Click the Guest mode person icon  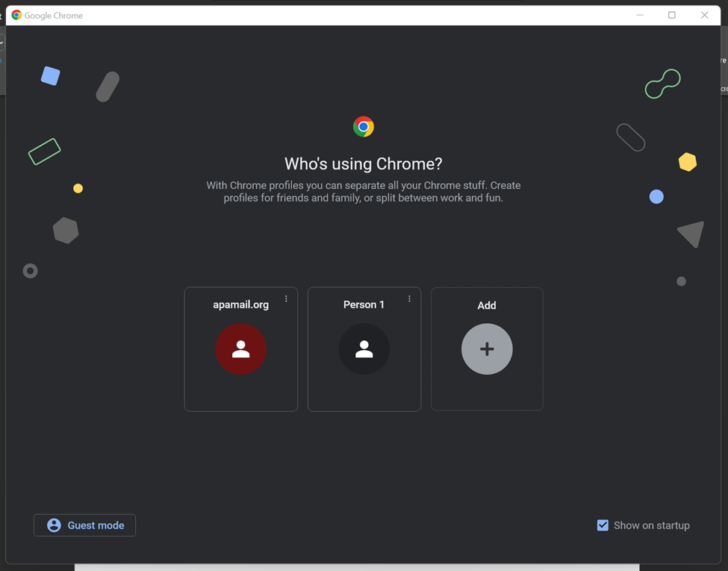click(x=54, y=525)
